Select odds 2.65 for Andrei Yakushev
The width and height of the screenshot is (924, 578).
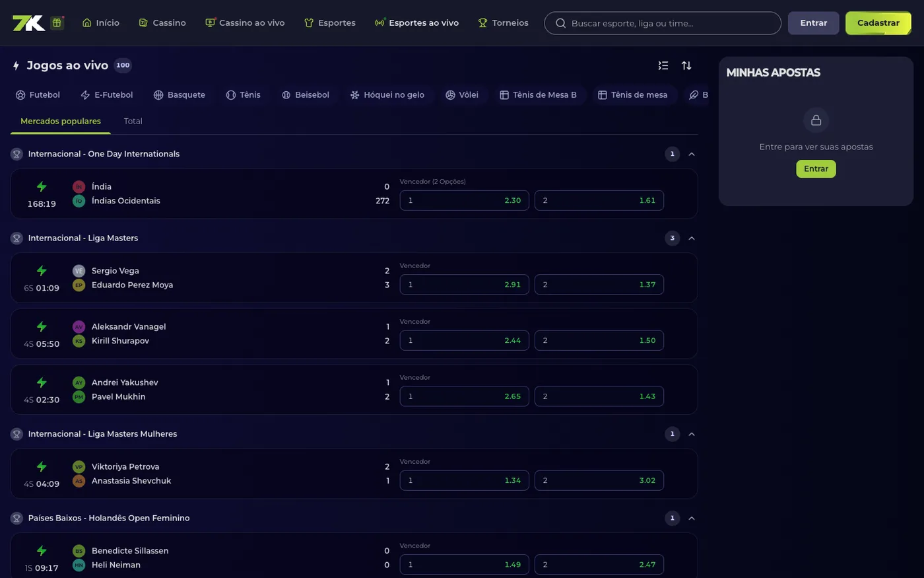click(465, 396)
